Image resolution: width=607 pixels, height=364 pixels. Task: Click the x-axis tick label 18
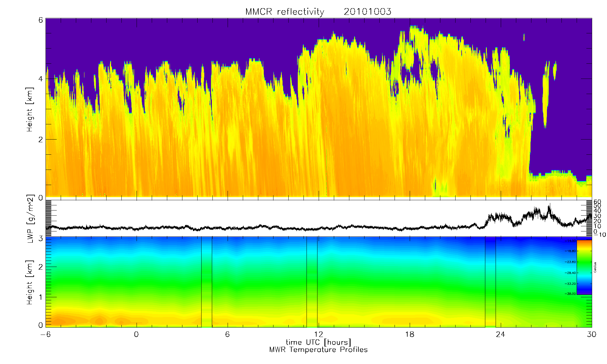click(409, 334)
